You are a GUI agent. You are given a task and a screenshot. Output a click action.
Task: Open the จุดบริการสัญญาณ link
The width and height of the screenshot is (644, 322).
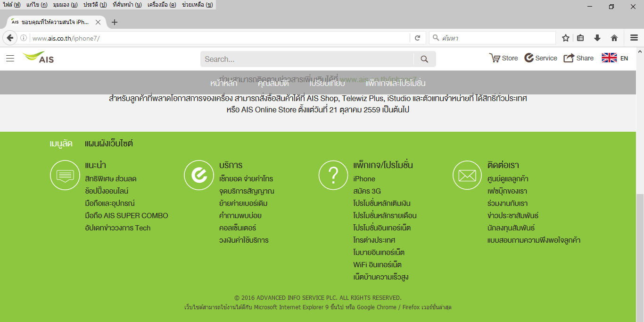pyautogui.click(x=247, y=191)
